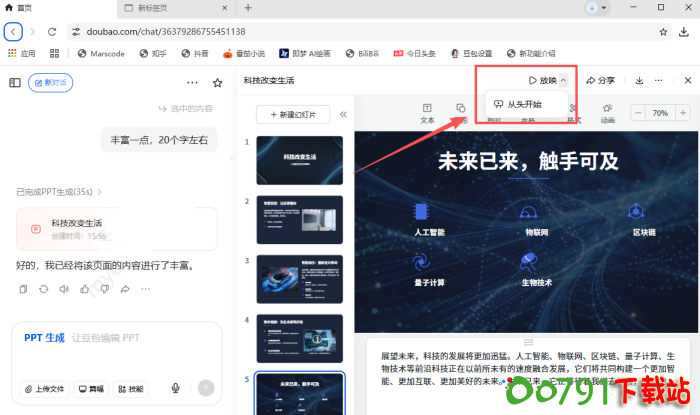This screenshot has width=700, height=415.
Task: Click the thumbs up icon on reply
Action: 85,289
